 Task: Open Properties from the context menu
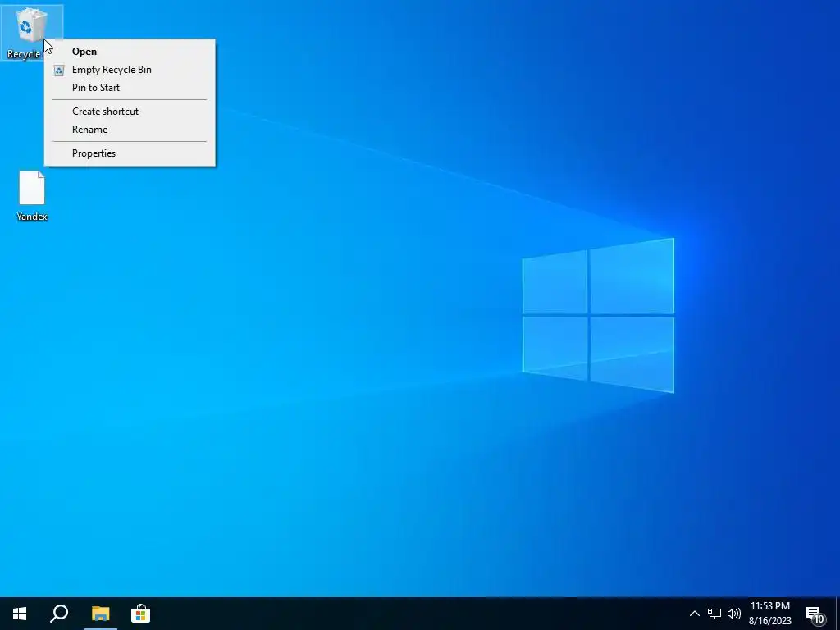point(130,153)
